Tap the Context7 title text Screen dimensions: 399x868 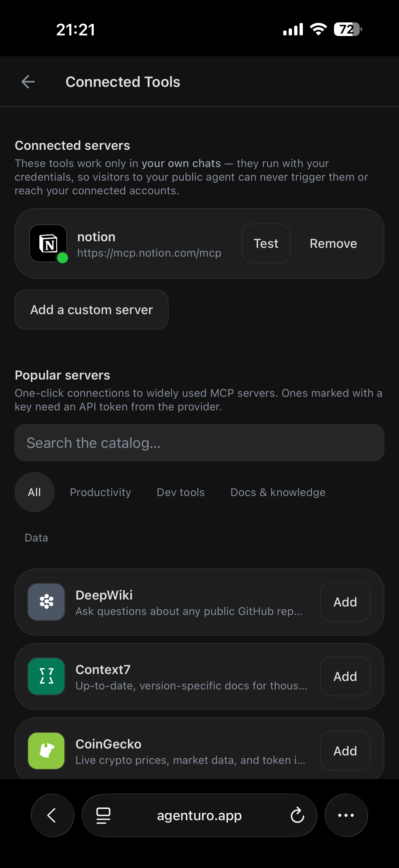click(x=103, y=669)
